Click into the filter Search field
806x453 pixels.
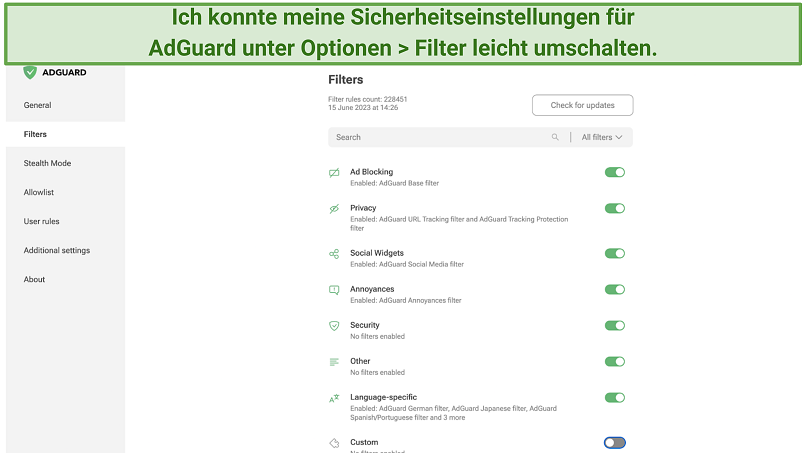point(440,137)
